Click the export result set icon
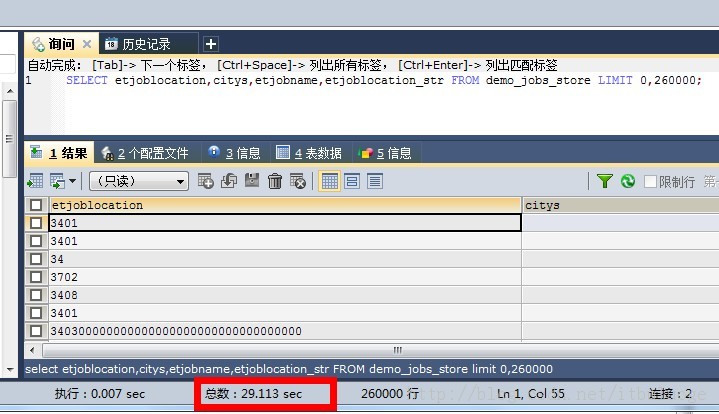 pyautogui.click(x=35, y=181)
